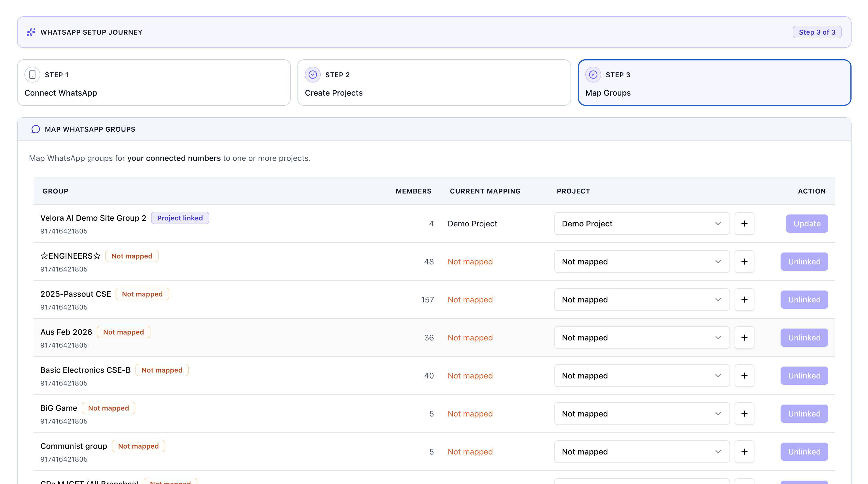Click member count 40

[x=429, y=376]
